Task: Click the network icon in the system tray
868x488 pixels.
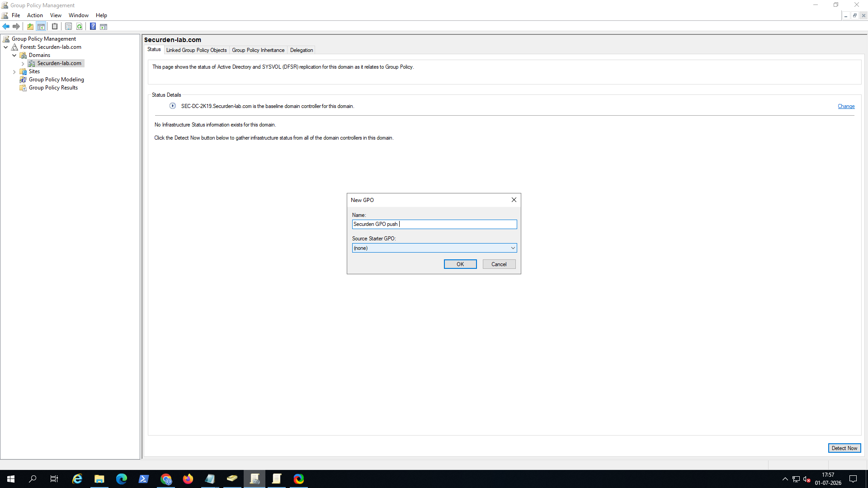Action: click(796, 479)
